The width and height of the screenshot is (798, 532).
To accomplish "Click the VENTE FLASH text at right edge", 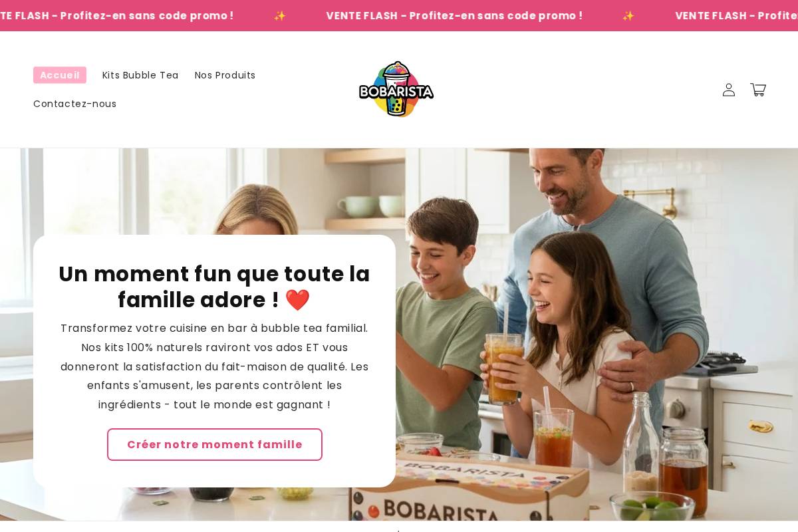I will click(x=736, y=16).
